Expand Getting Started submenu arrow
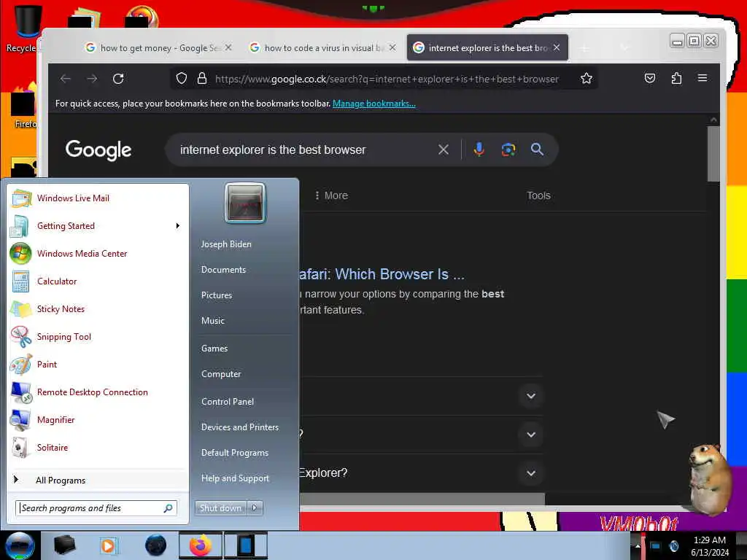Viewport: 747px width, 560px height. pos(178,226)
